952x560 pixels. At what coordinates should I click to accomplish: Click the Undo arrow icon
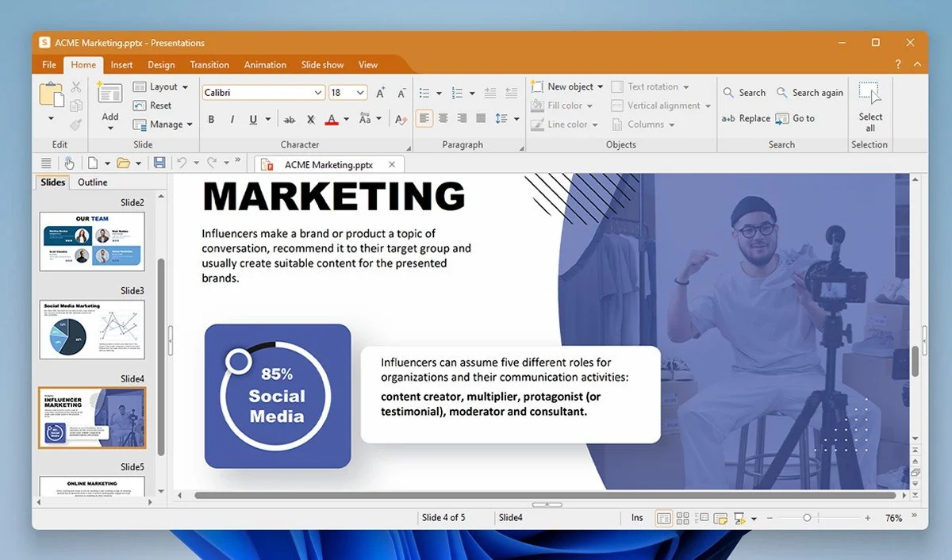coord(182,163)
